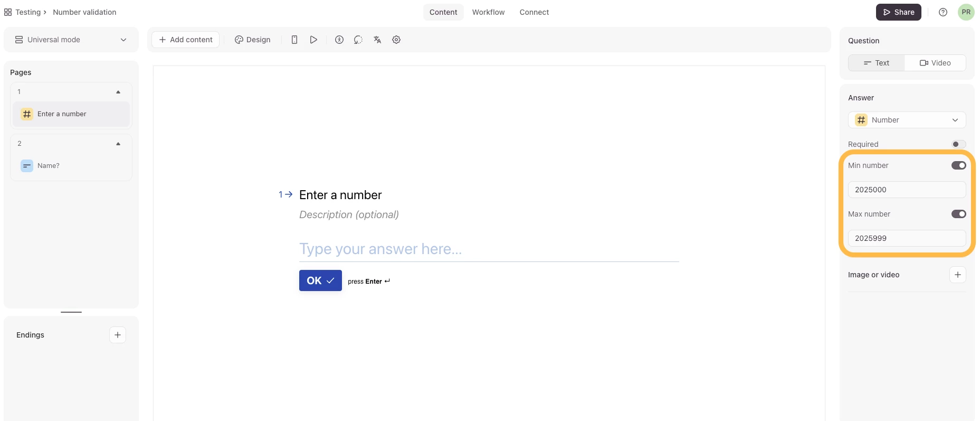Go to the Connect tab
980x421 pixels.
coord(534,12)
